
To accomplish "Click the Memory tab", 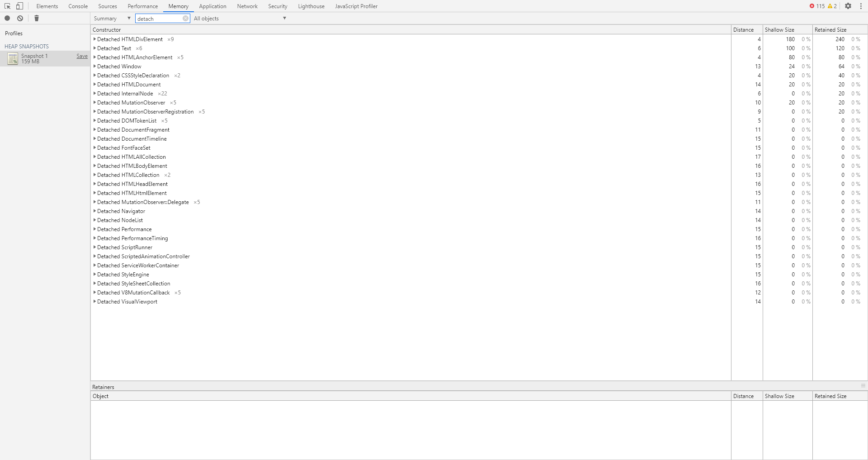I will pyautogui.click(x=179, y=6).
